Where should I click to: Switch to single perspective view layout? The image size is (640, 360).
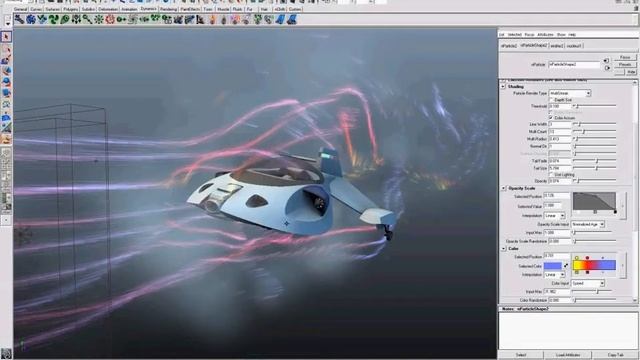coord(6,154)
